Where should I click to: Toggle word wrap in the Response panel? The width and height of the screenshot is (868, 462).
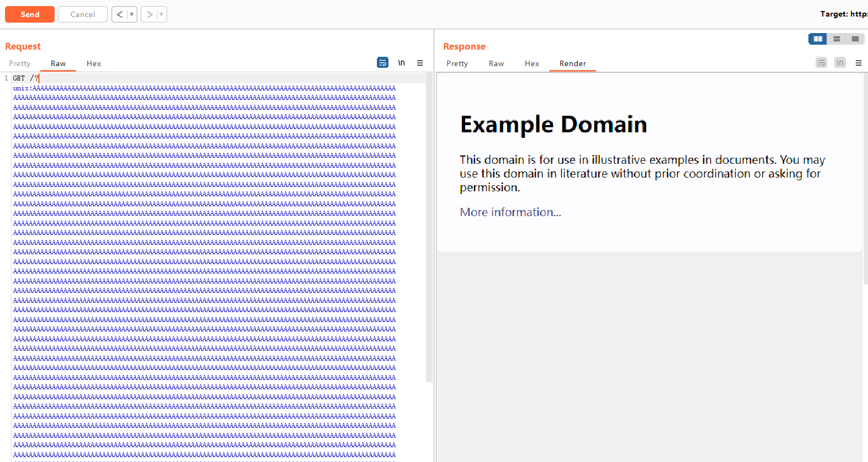pyautogui.click(x=822, y=63)
